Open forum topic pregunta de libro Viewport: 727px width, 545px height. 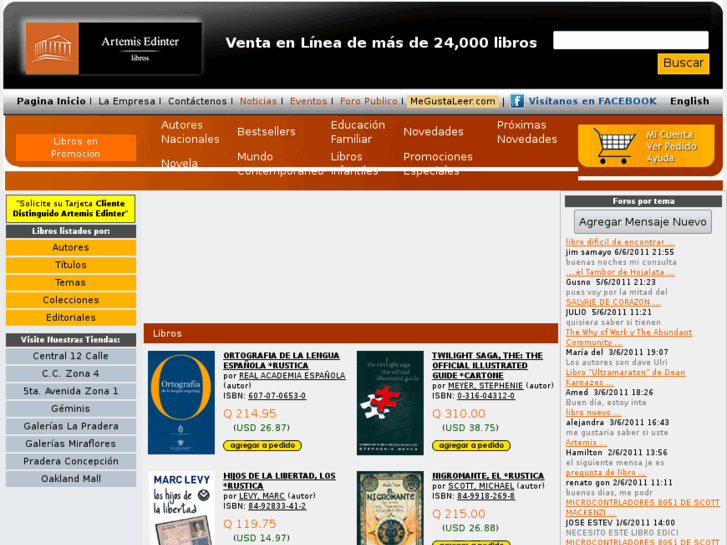point(606,473)
